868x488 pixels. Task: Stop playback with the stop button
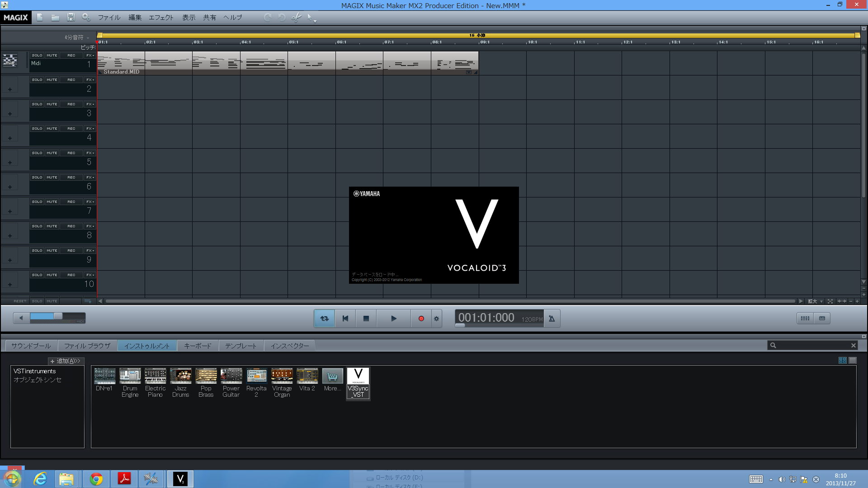366,319
